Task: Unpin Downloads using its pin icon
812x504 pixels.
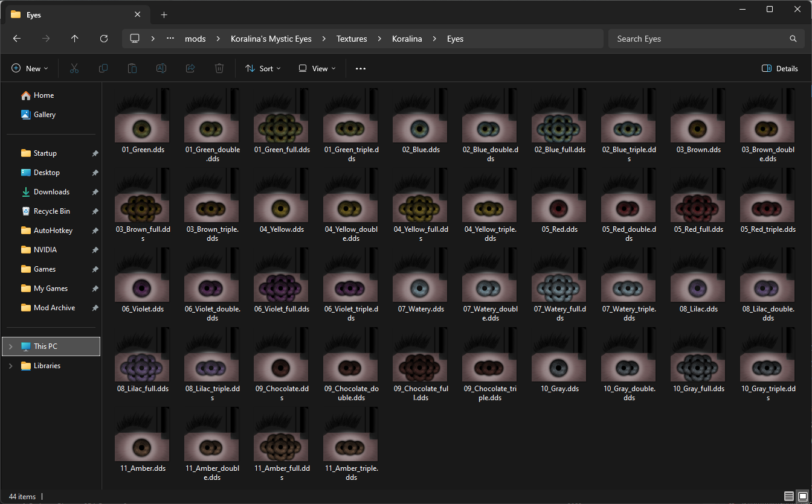Action: click(95, 192)
